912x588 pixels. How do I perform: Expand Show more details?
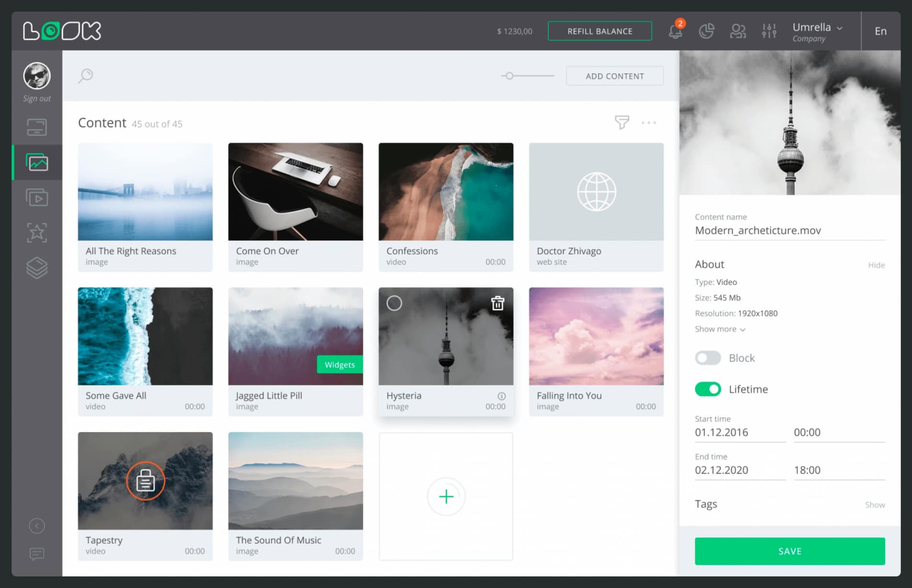tap(720, 329)
